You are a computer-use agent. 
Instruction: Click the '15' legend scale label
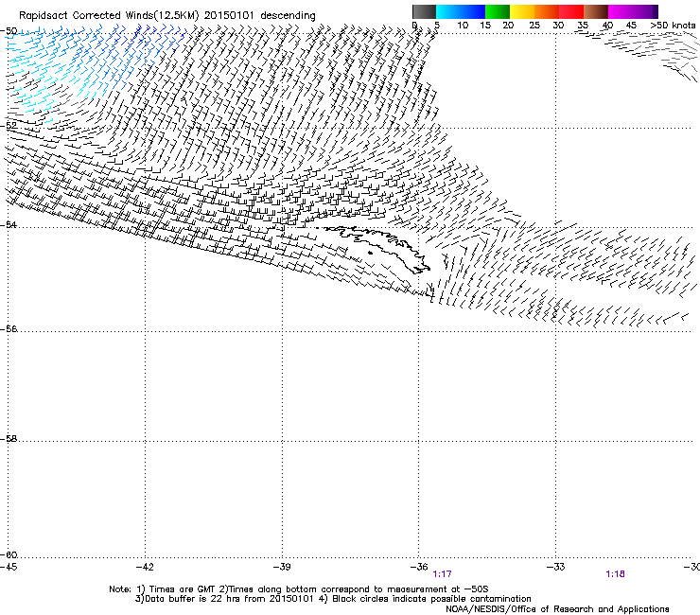coord(485,26)
